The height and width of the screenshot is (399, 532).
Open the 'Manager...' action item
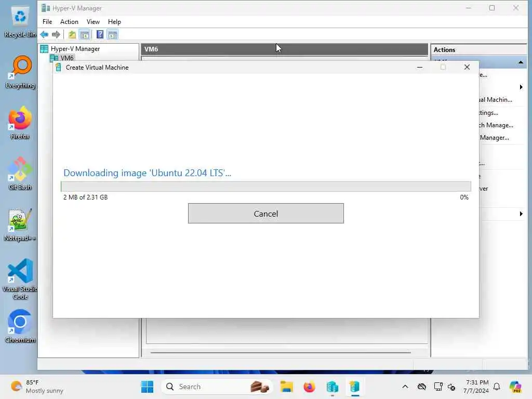[495, 138]
